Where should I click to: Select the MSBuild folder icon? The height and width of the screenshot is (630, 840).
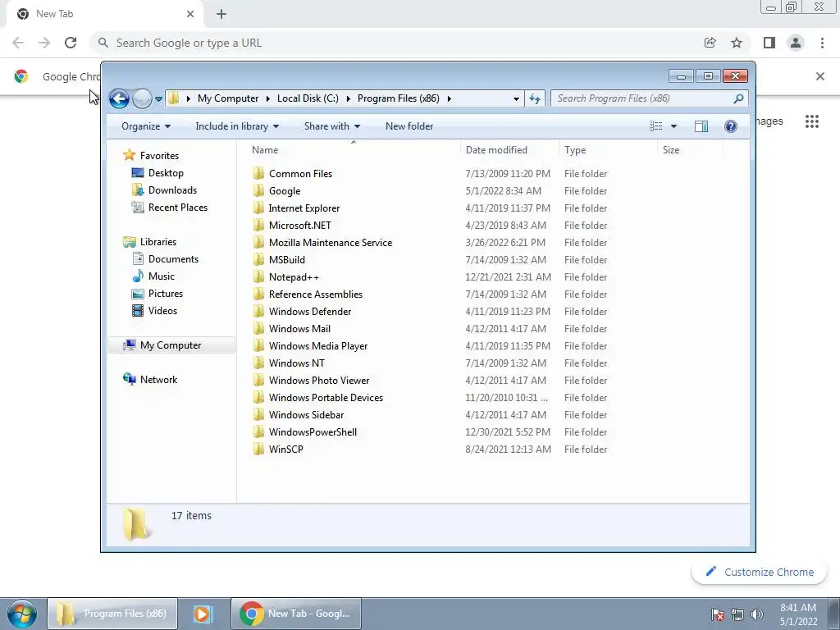tap(258, 260)
